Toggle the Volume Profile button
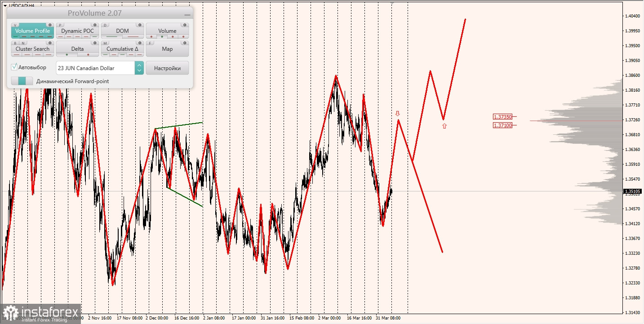Viewport: 644px width, 324px height. 32,31
